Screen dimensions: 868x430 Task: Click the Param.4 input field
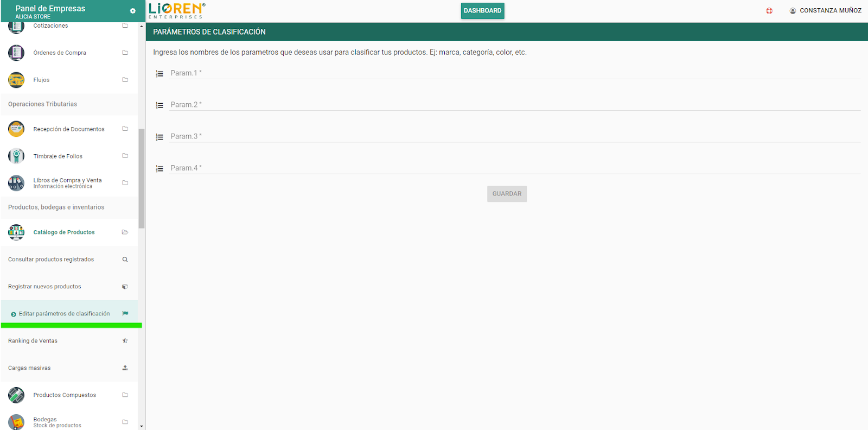pos(515,168)
